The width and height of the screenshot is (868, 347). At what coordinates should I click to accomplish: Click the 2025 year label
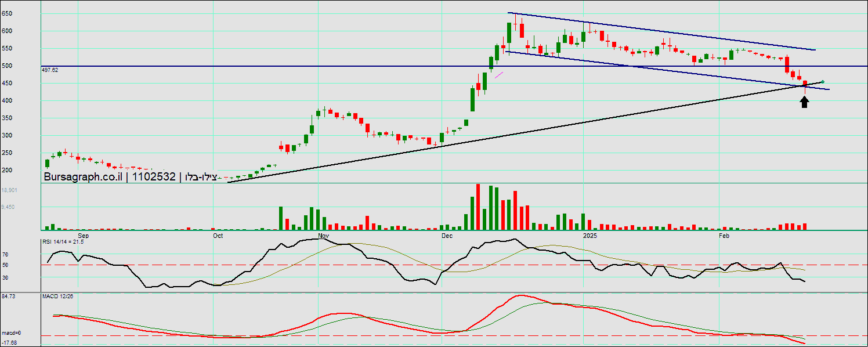pos(589,236)
